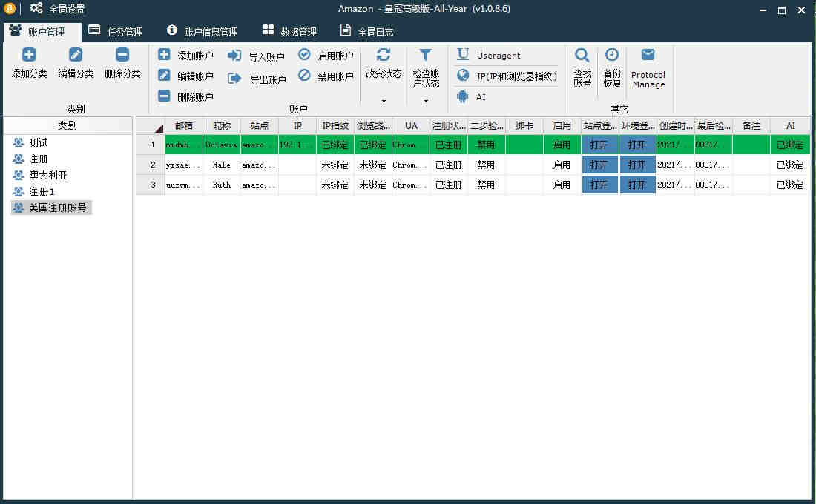Expand the 检查账户状态 dropdown arrow
The height and width of the screenshot is (504, 816).
pos(426,101)
